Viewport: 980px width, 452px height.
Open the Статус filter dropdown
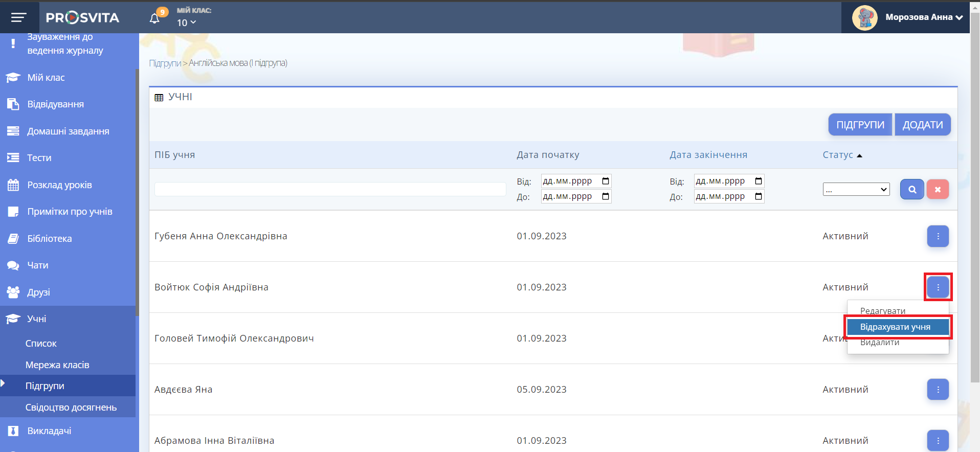[856, 190]
